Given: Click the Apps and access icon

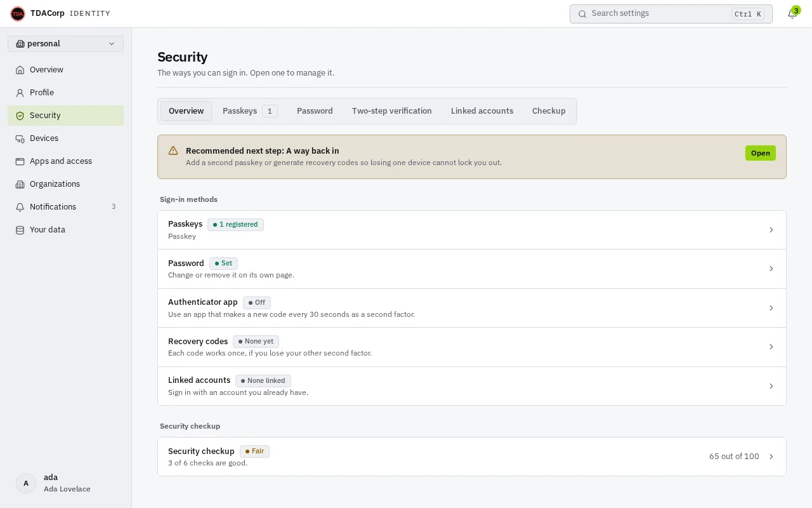Looking at the screenshot, I should pos(20,161).
